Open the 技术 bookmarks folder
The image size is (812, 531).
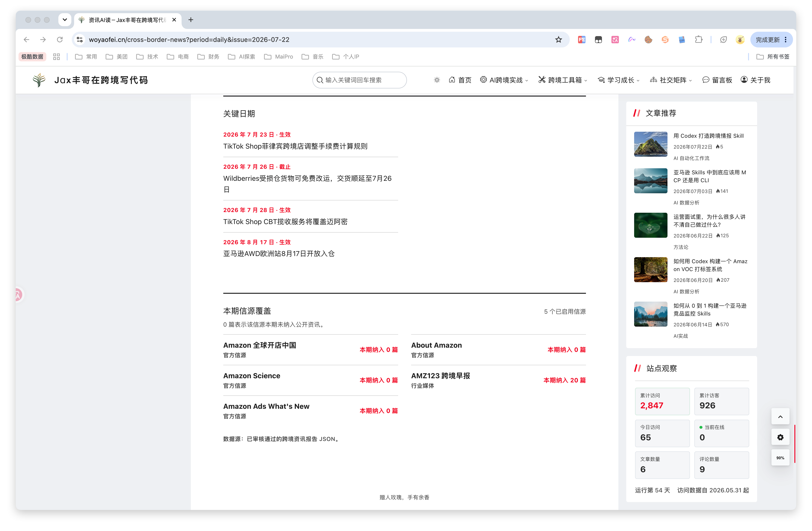147,57
